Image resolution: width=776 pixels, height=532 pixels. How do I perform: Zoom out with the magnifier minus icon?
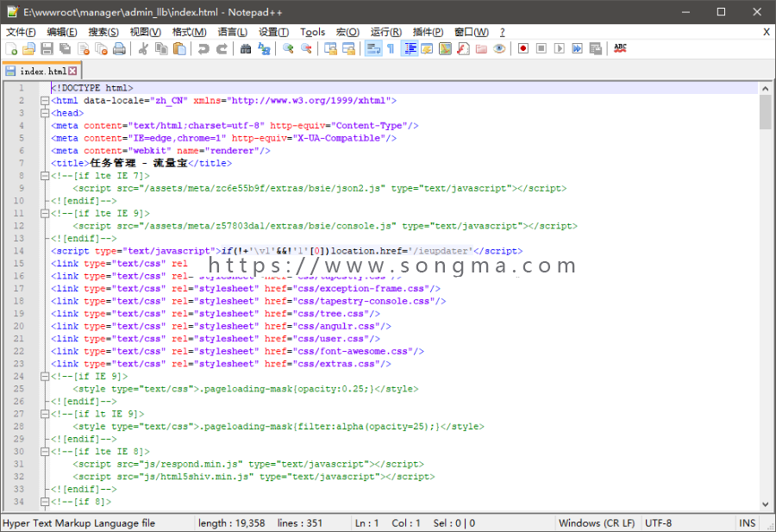[x=306, y=48]
